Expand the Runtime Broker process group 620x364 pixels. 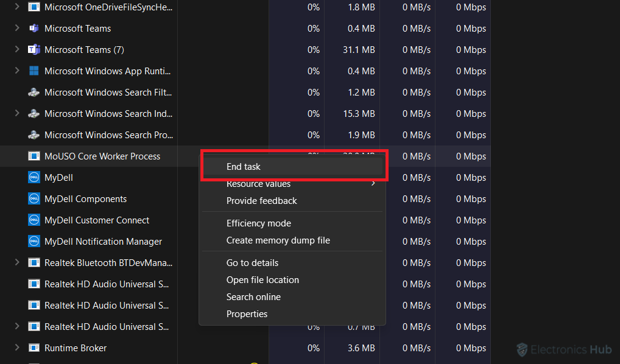pyautogui.click(x=17, y=348)
